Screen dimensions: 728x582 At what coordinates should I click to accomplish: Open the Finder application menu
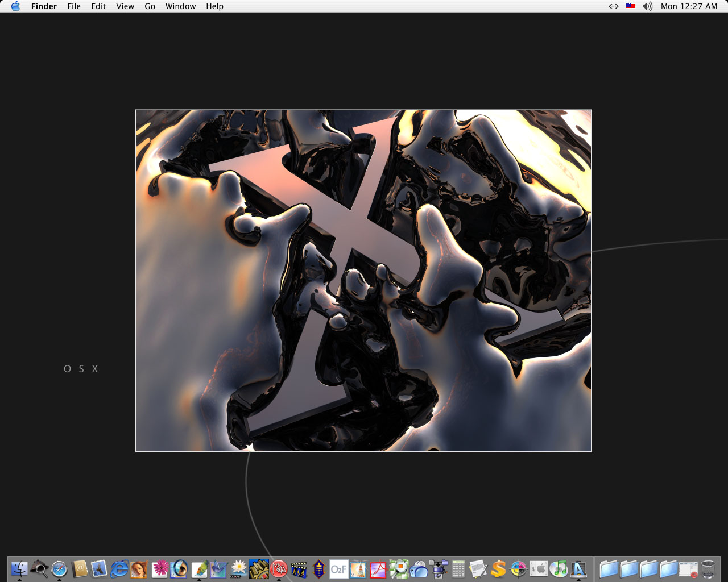(44, 6)
